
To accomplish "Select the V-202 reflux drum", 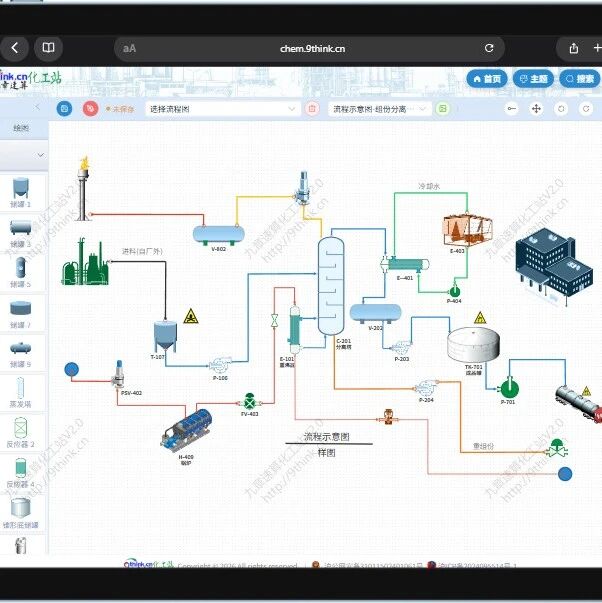I will click(375, 313).
